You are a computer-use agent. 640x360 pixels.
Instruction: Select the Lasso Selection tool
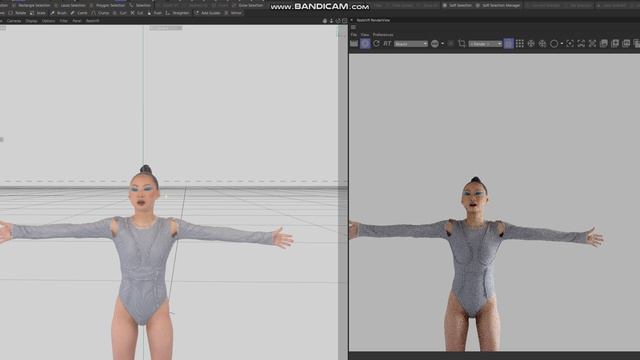pyautogui.click(x=70, y=5)
